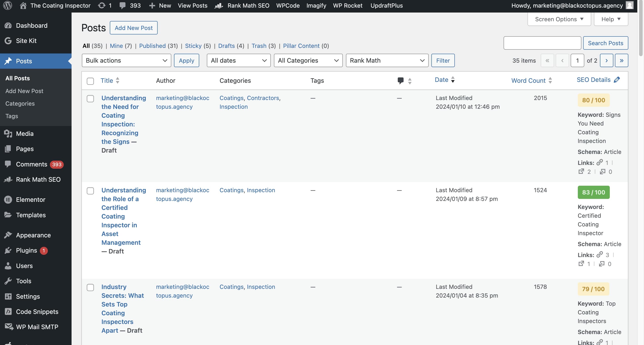Expand Screen Options panel

tap(559, 19)
